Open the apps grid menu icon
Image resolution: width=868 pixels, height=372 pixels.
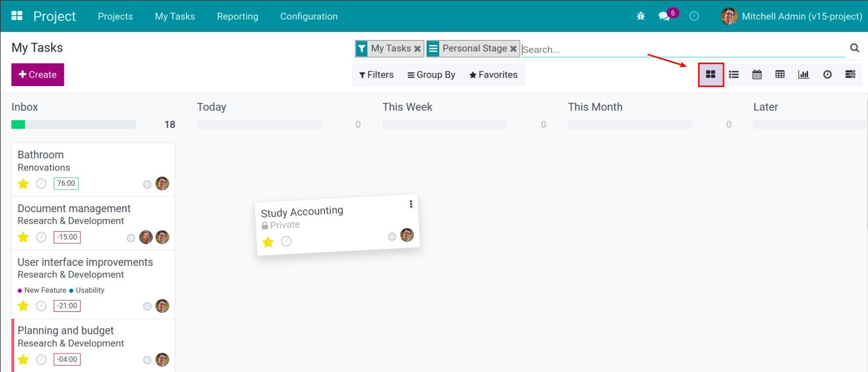[17, 16]
